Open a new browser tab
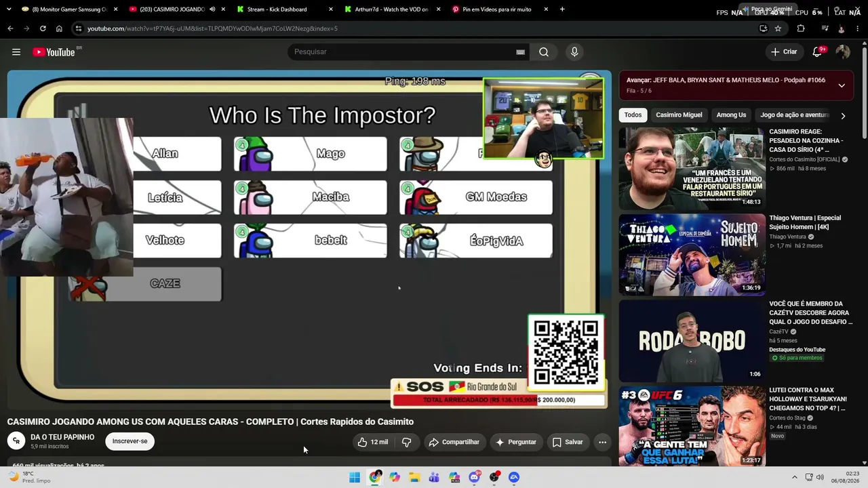 point(562,9)
